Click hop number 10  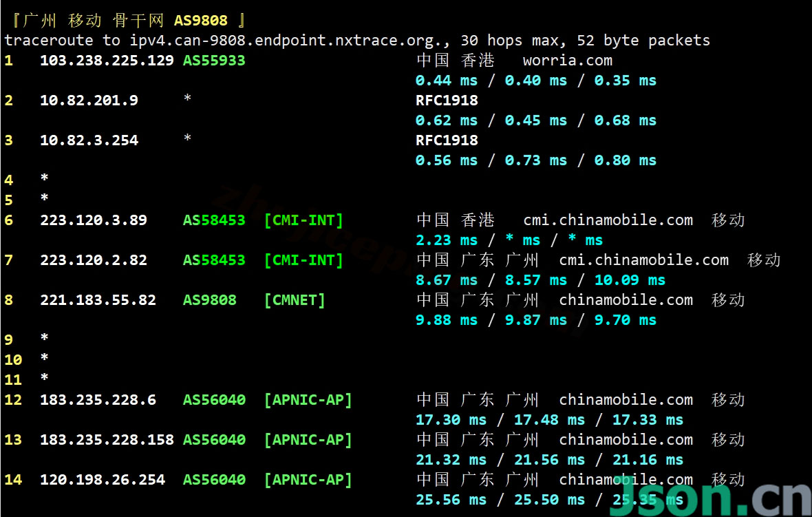[x=14, y=360]
